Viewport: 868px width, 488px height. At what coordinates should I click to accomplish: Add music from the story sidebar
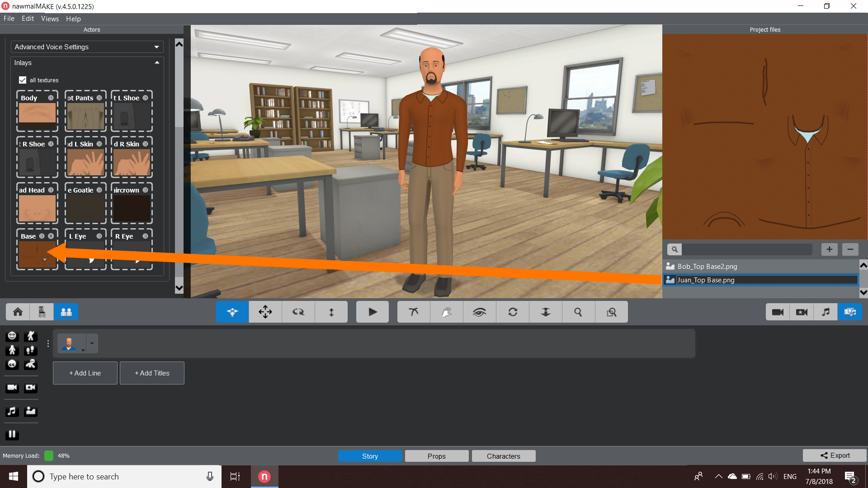click(x=12, y=411)
